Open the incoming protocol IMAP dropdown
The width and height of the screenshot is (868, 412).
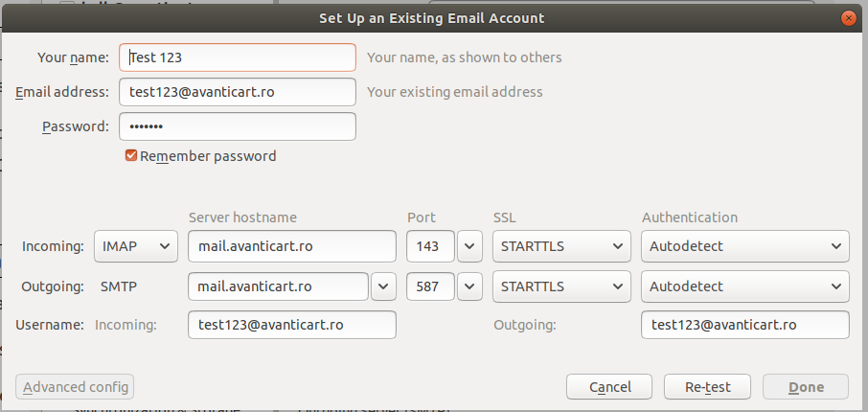click(136, 246)
